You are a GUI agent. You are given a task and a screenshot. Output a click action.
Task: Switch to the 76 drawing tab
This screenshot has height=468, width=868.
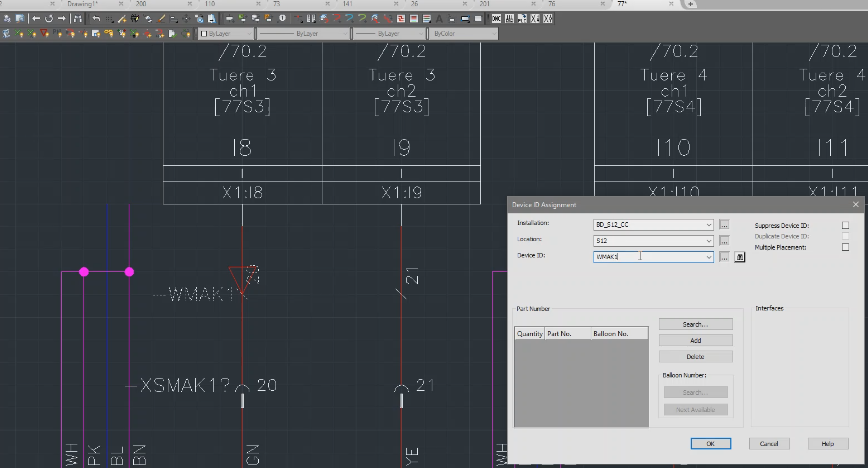click(551, 4)
